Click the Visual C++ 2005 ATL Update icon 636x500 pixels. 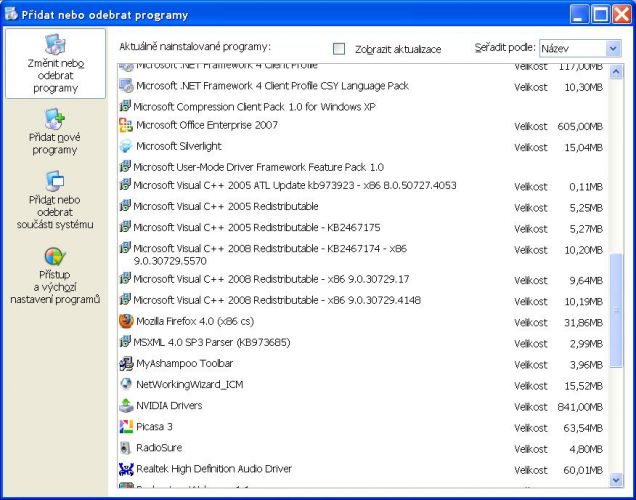tap(125, 185)
